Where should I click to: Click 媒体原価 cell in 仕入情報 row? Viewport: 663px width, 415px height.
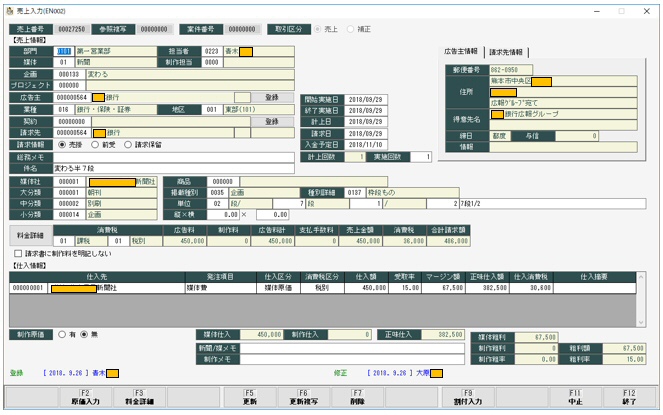[x=279, y=288]
